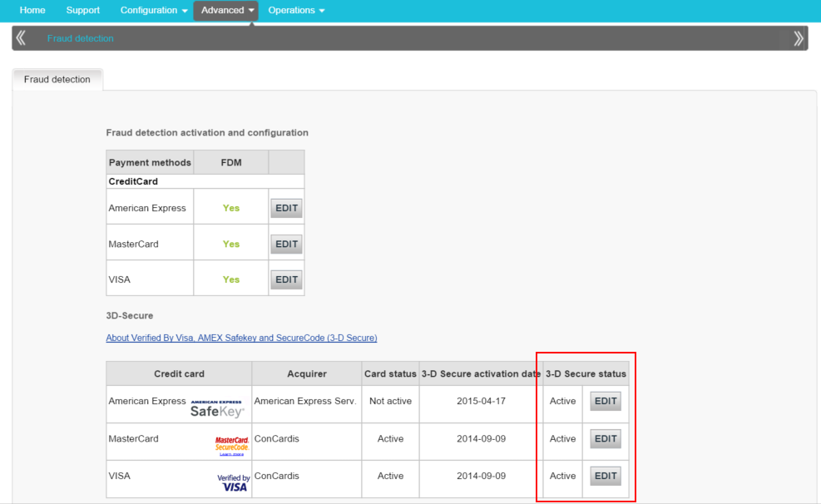821x504 pixels.
Task: Click the MasterCard SecureCode Learn more link
Action: pyautogui.click(x=231, y=454)
